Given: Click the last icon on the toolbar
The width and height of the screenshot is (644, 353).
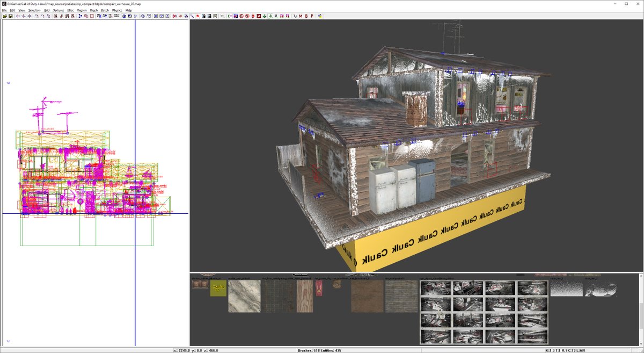Looking at the screenshot, I should tap(320, 16).
